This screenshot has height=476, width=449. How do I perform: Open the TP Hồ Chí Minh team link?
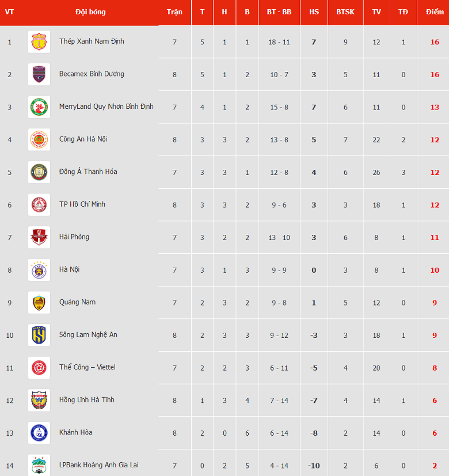pos(82,204)
